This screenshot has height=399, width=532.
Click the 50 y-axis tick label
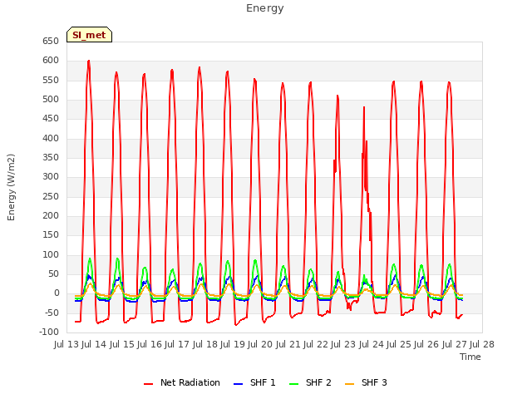(x=53, y=274)
